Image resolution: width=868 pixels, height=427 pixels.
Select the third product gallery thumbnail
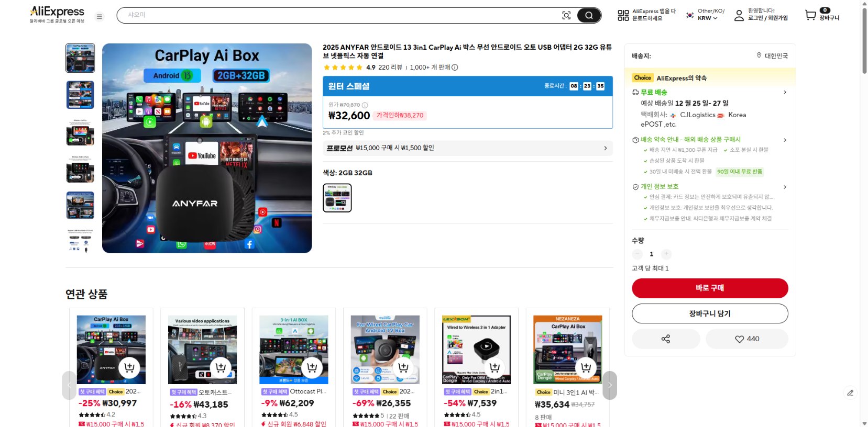click(x=80, y=132)
